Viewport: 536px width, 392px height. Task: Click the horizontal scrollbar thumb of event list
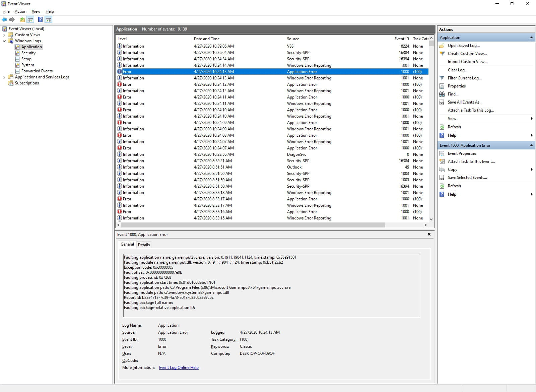click(253, 225)
